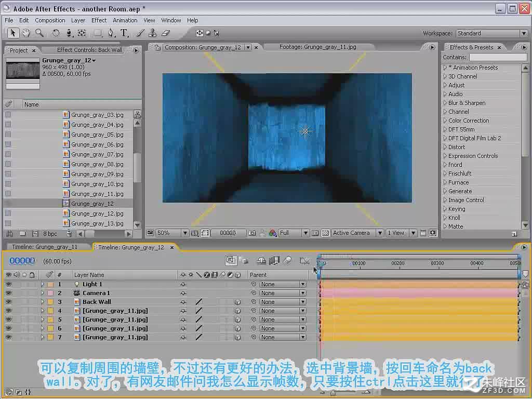This screenshot has width=532, height=399.
Task: Hide the Light 1 layer
Action: [8, 284]
